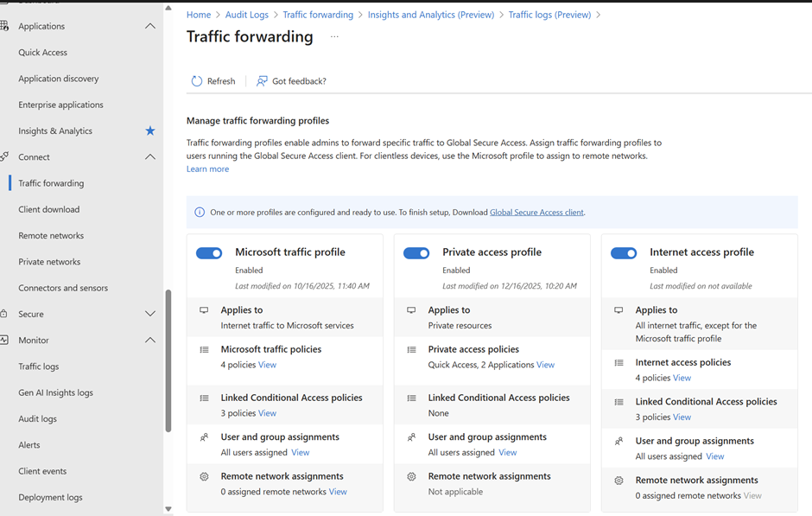Click the Learn more link
Image resolution: width=812 pixels, height=516 pixels.
click(207, 169)
